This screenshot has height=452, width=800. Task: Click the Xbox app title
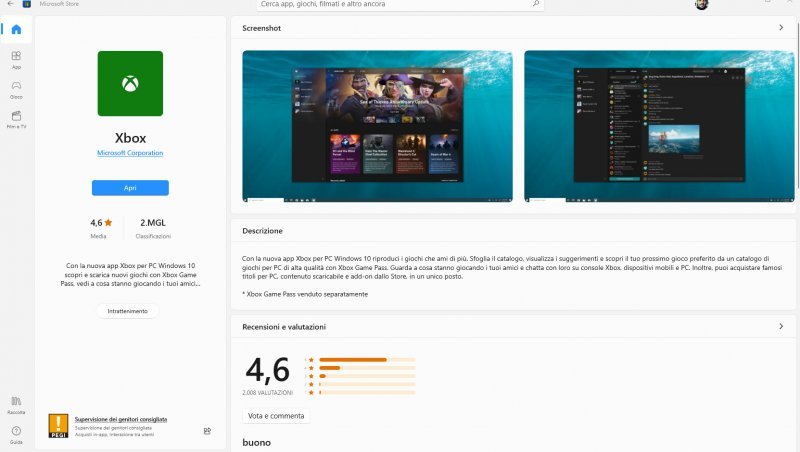point(130,138)
